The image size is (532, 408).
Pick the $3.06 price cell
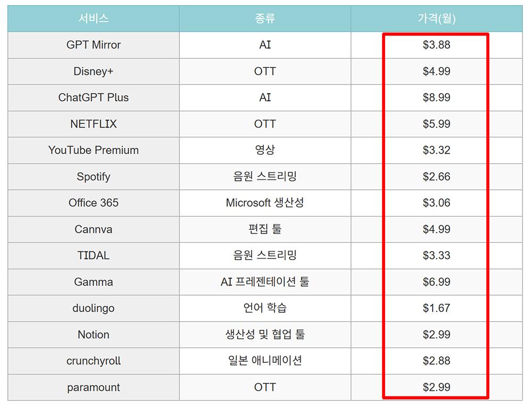click(x=437, y=203)
